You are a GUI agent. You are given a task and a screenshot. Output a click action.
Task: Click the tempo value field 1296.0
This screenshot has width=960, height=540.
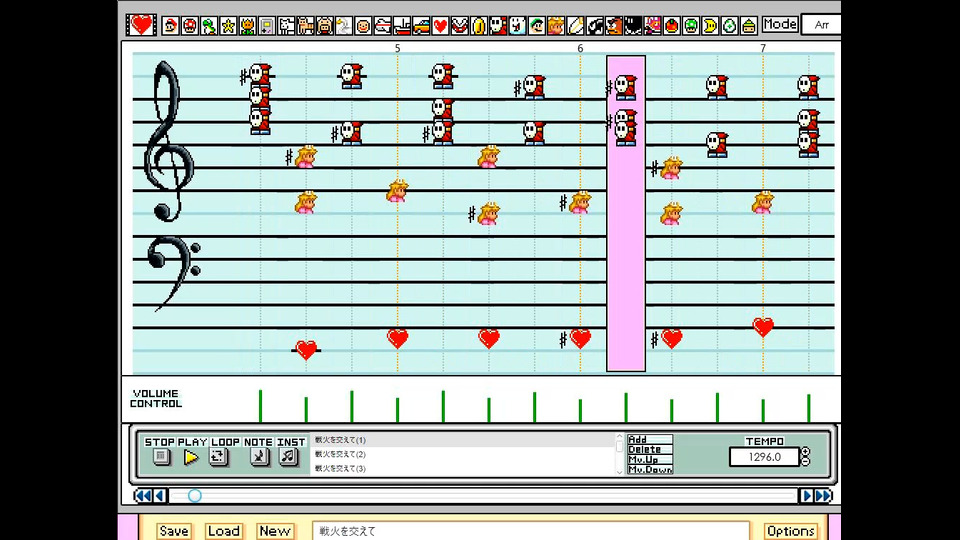[x=765, y=457]
